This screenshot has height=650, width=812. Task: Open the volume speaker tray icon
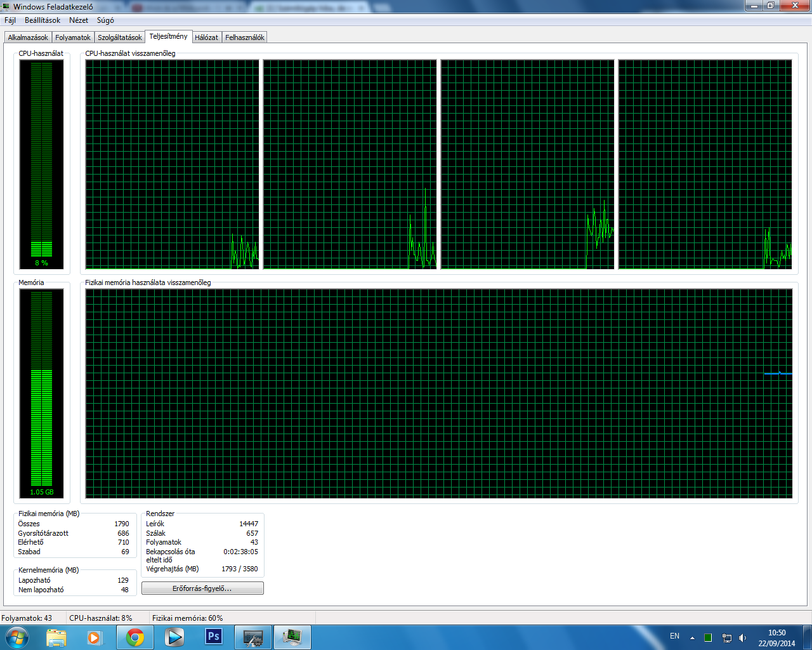pyautogui.click(x=743, y=638)
